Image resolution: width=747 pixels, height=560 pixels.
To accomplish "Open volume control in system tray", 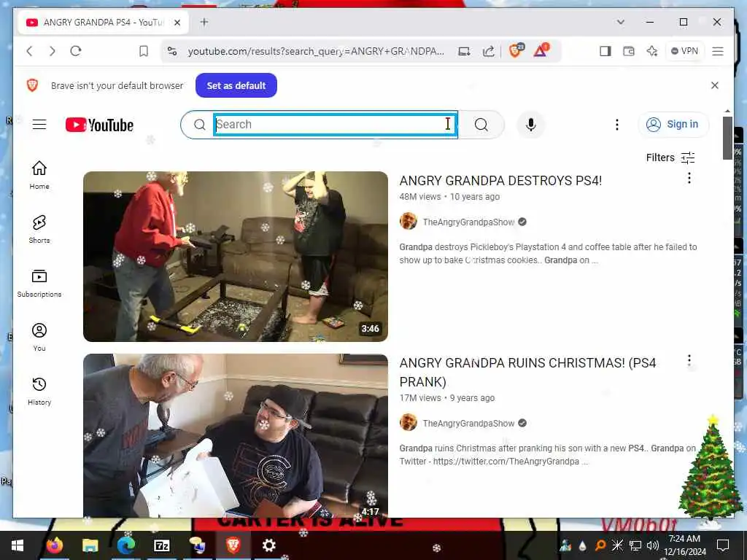I will [x=652, y=545].
